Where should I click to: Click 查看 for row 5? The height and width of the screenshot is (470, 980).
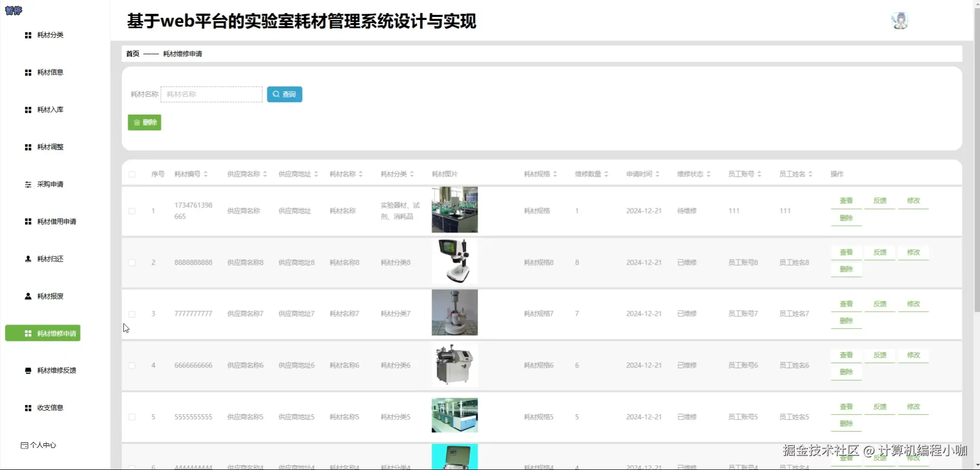click(846, 407)
